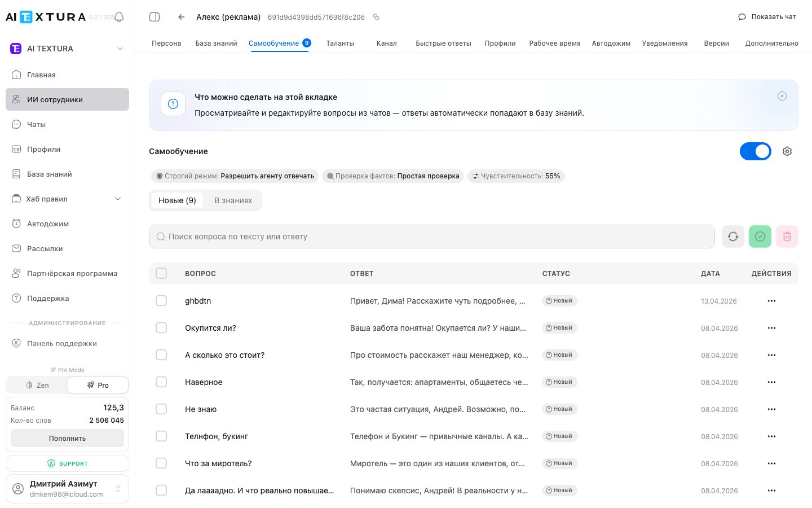This screenshot has height=508, width=812.
Task: Open ИИ сотрудники in the sidebar
Action: 67,99
